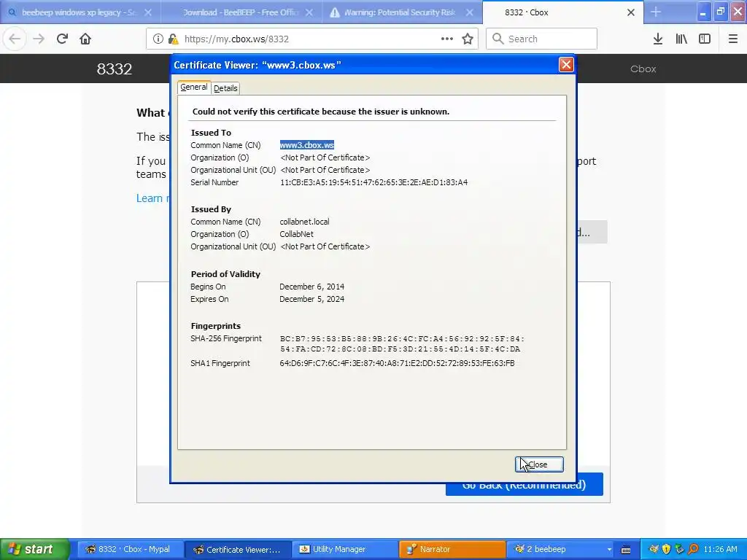Click the serial number value

point(374,182)
